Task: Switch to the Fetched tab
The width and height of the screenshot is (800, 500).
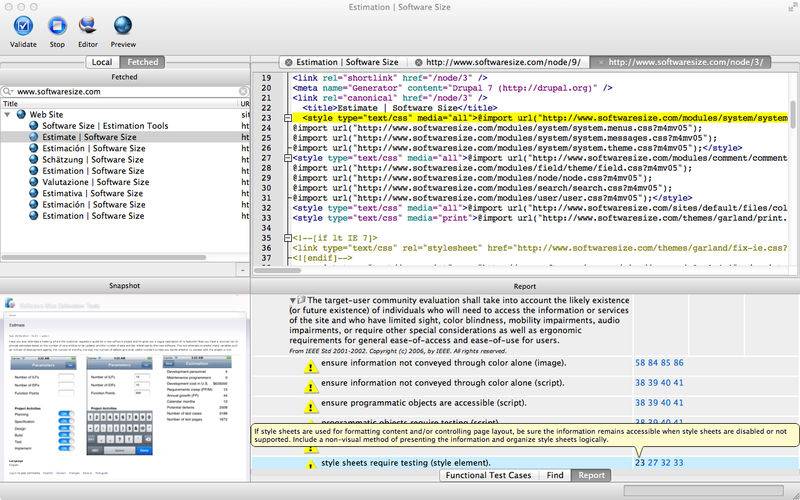Action: pyautogui.click(x=142, y=62)
